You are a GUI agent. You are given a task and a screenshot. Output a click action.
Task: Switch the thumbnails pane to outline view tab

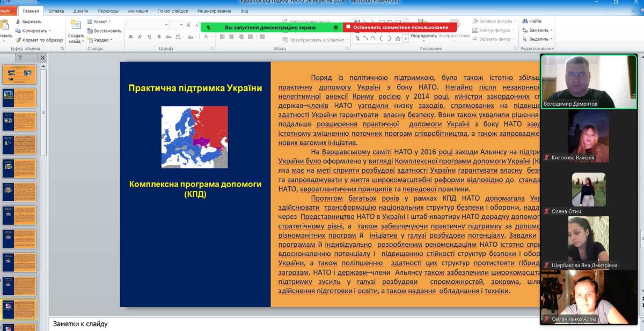(20, 57)
